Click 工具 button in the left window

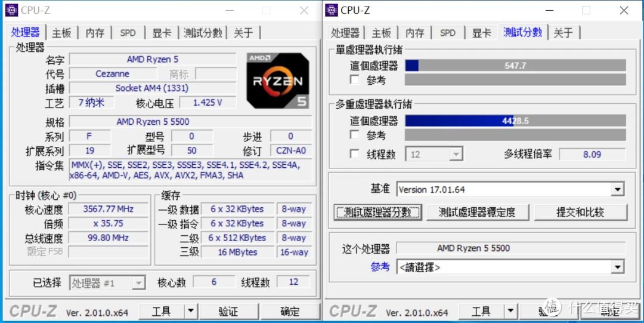[x=162, y=312]
